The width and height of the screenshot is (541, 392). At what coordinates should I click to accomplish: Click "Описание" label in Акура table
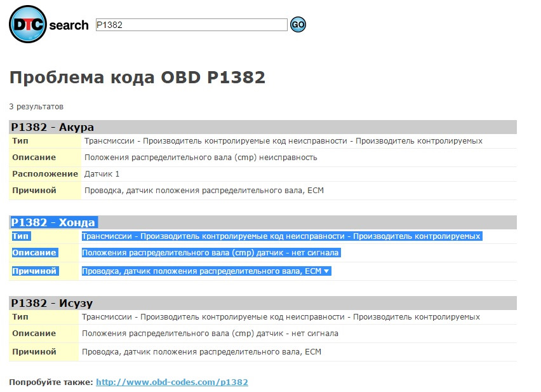coord(34,158)
